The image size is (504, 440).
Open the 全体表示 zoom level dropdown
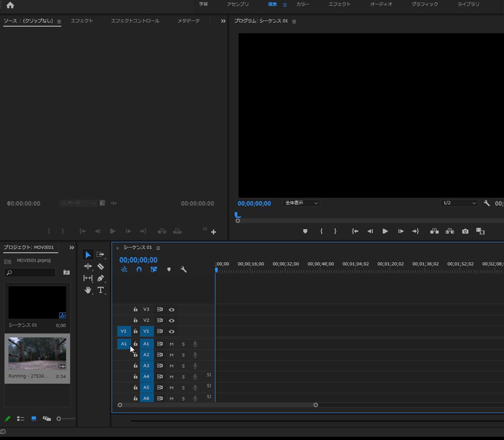[301, 203]
